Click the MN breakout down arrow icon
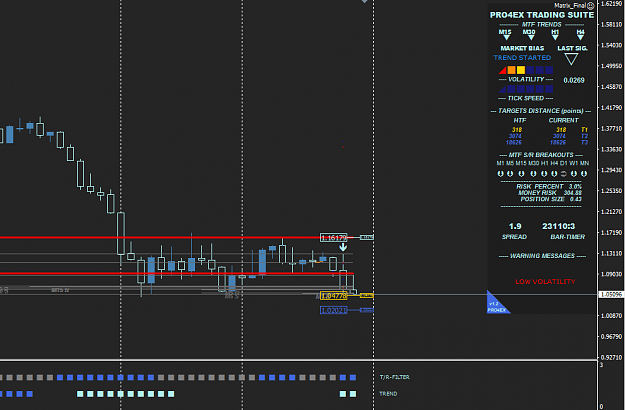 584,174
